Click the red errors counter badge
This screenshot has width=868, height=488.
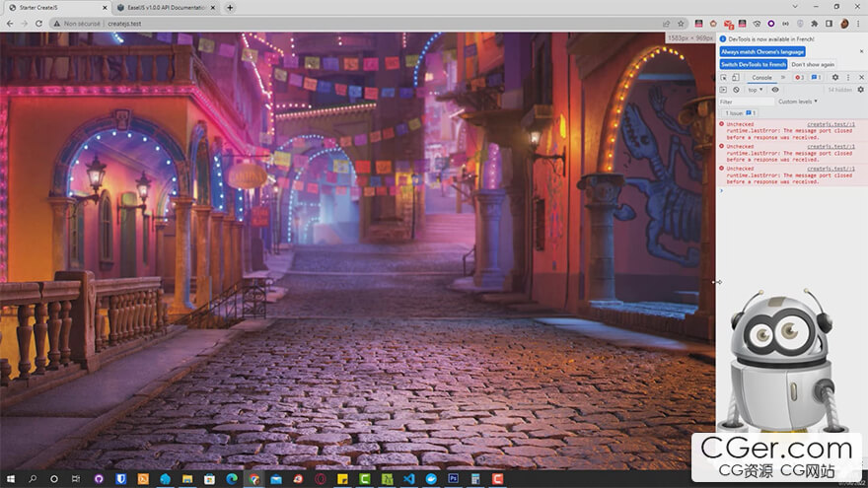(x=799, y=78)
